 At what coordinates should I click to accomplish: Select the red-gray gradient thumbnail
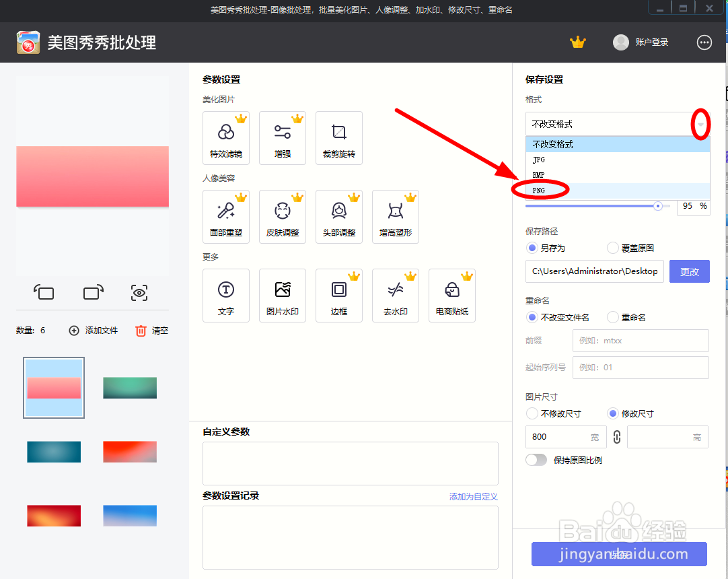[x=130, y=452]
